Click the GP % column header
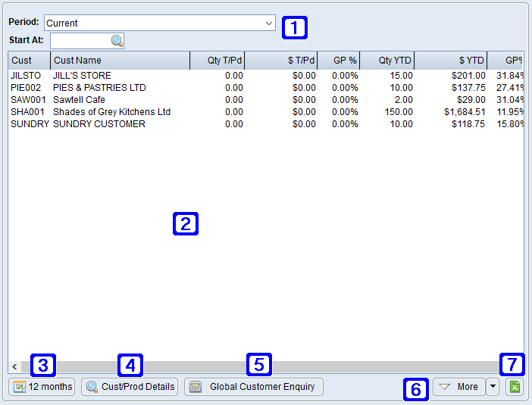This screenshot has height=405, width=532. [x=339, y=61]
